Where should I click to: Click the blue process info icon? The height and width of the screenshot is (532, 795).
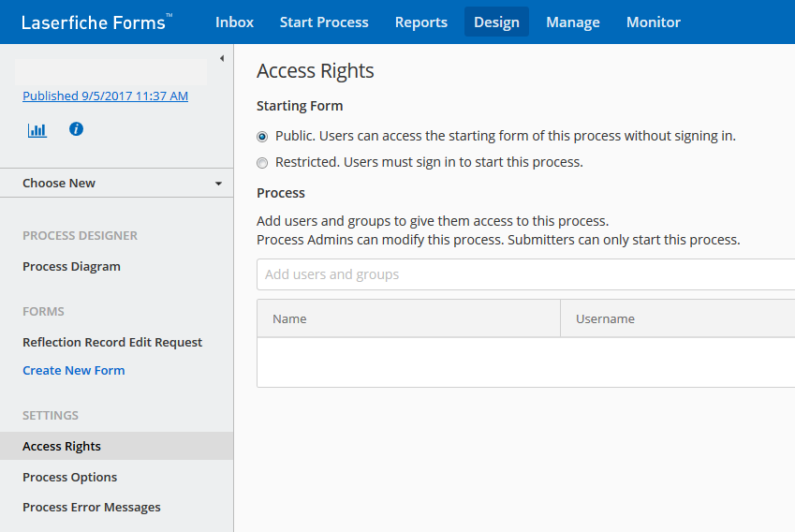coord(76,129)
